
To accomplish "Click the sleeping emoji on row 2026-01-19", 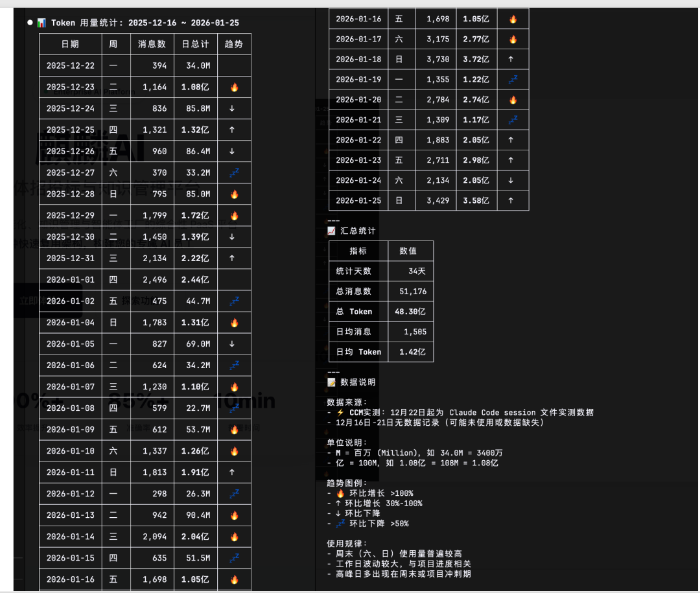I will [513, 79].
